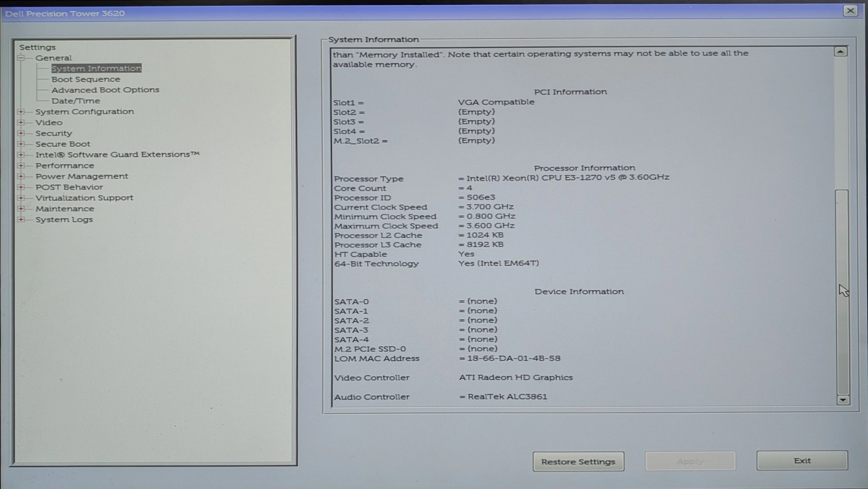Expand the Power Management node
This screenshot has width=868, height=489.
21,176
